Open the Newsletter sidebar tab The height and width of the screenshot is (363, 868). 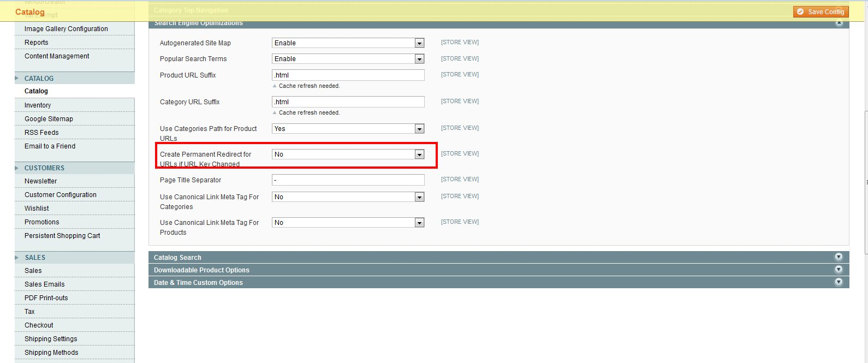(x=74, y=181)
